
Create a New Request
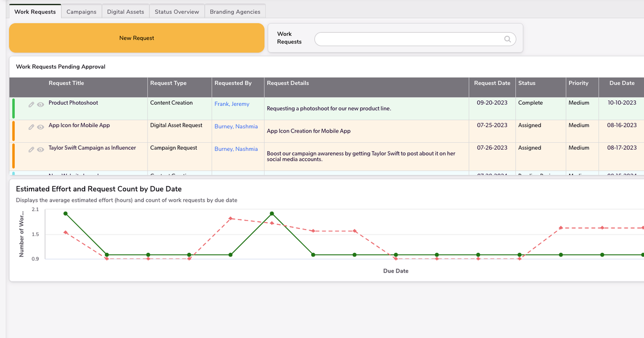click(x=137, y=38)
